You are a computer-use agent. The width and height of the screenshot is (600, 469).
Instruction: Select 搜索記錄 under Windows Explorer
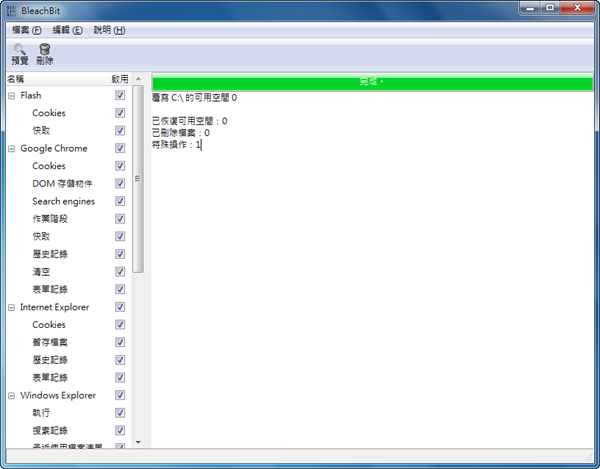(x=50, y=430)
